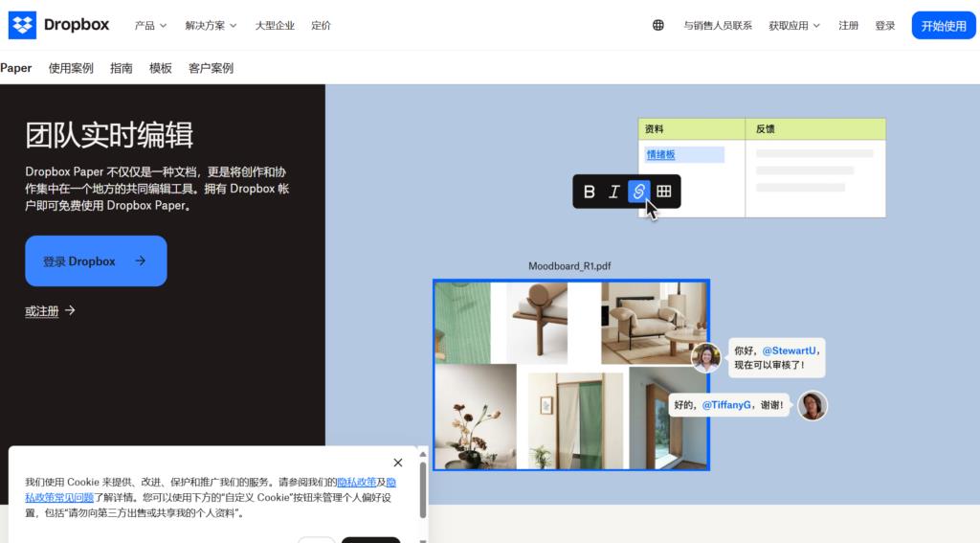Open the 指南 tab
Screen dimensions: 980x543
click(122, 68)
